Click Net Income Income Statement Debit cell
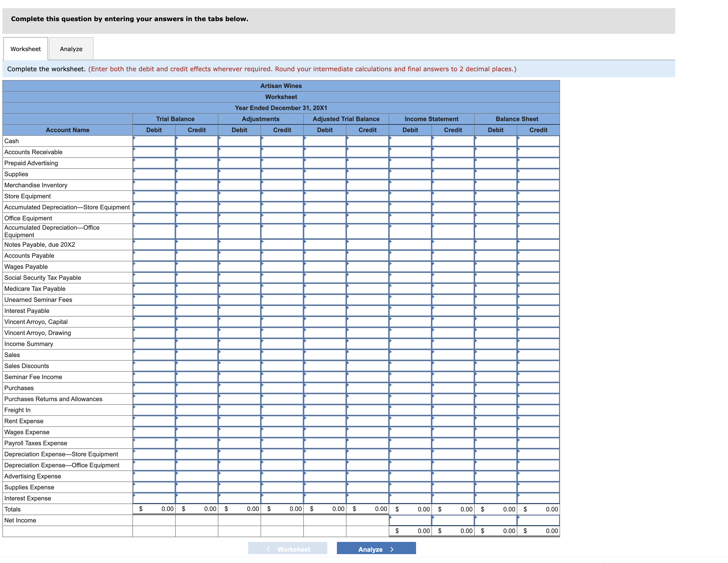This screenshot has width=728, height=563. [x=410, y=520]
